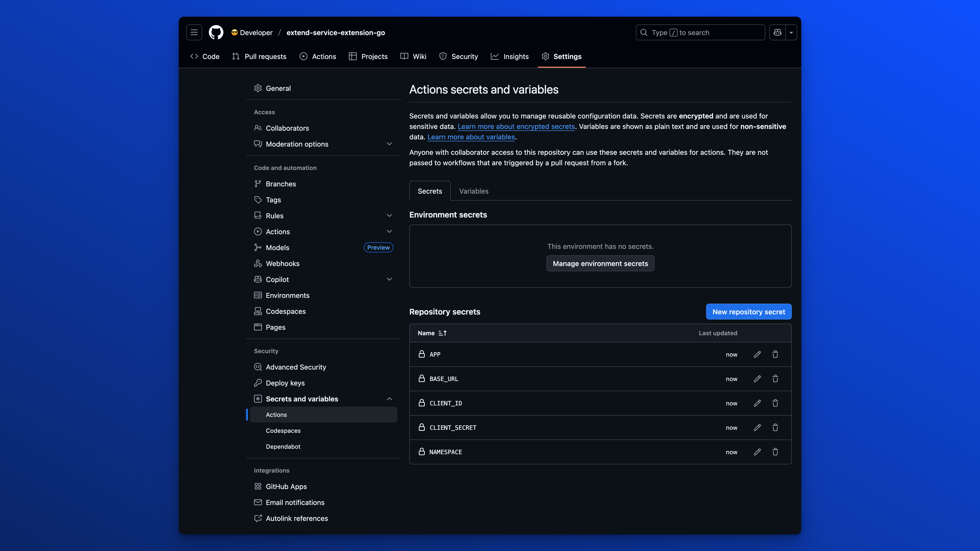Expand the Rules sidebar section
The width and height of the screenshot is (980, 551).
(x=389, y=216)
